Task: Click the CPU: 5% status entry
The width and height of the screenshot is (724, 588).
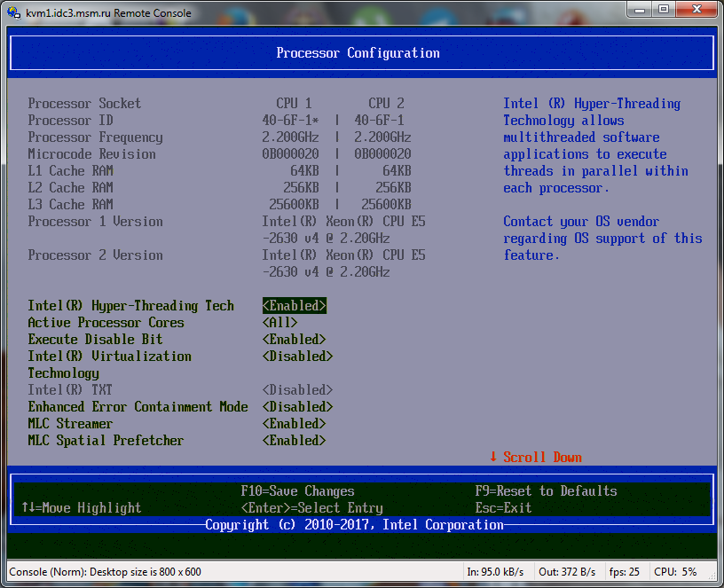Action: point(675,572)
